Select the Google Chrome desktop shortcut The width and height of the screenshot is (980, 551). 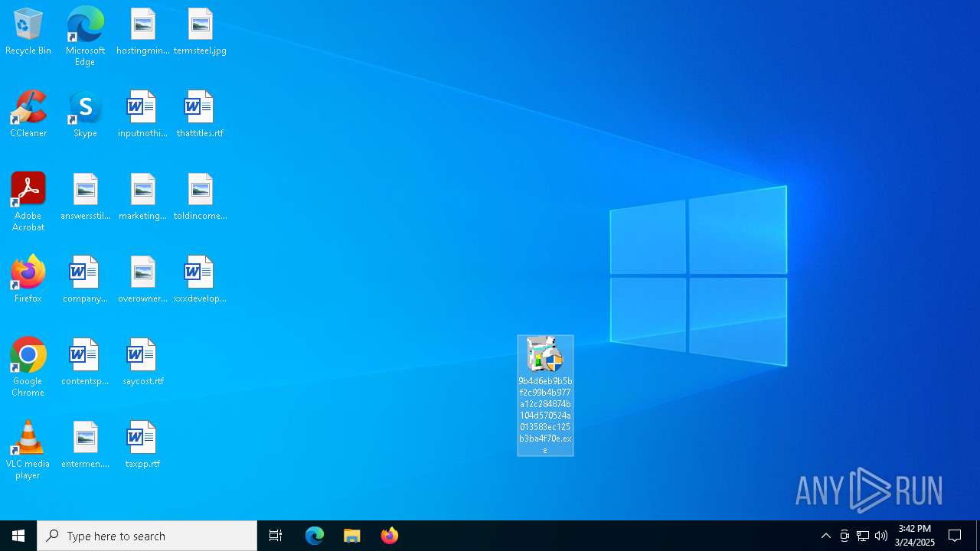click(x=28, y=367)
